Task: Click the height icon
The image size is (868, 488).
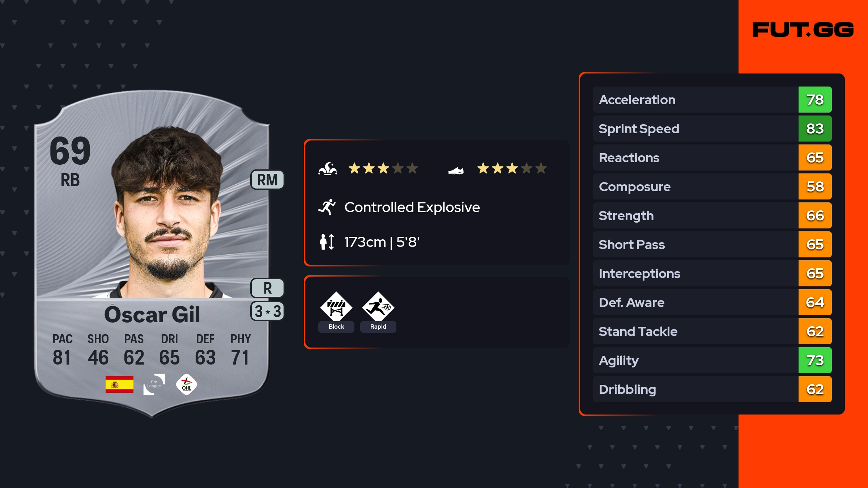Action: coord(327,242)
